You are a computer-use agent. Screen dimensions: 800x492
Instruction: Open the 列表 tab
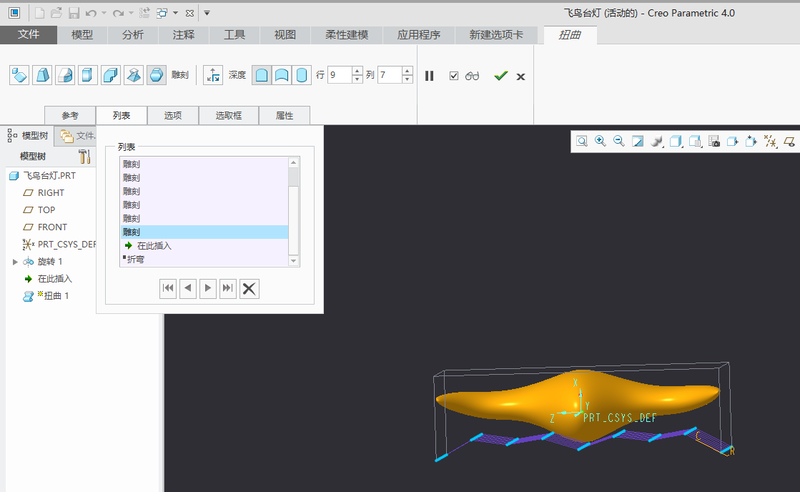[121, 116]
